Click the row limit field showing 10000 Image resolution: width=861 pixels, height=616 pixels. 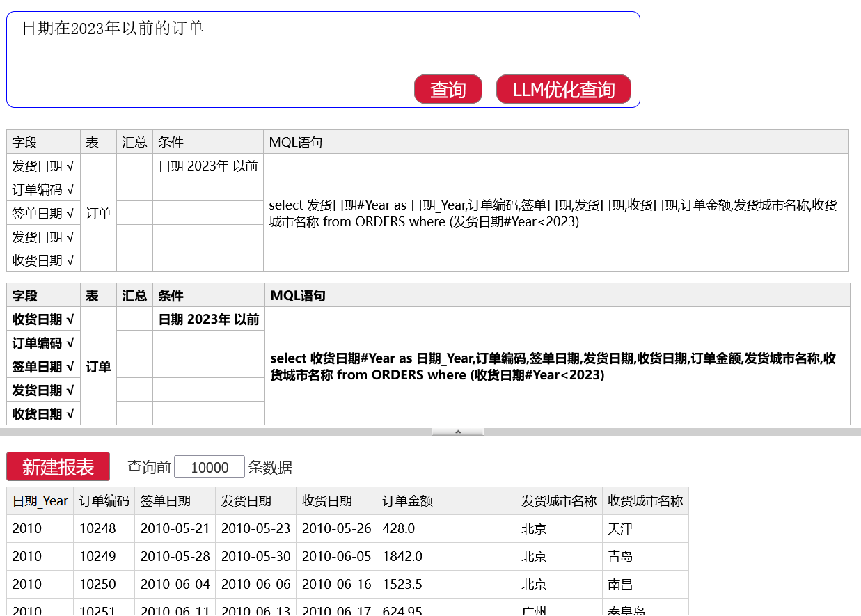tap(209, 467)
